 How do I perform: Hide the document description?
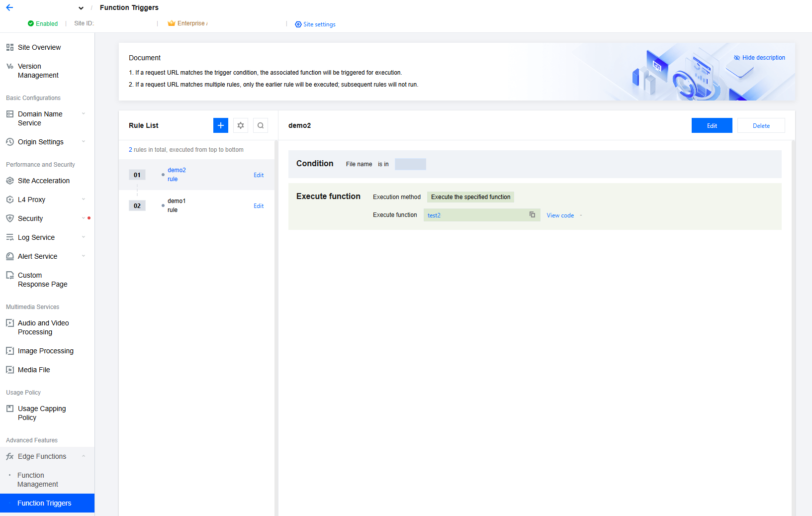[759, 58]
